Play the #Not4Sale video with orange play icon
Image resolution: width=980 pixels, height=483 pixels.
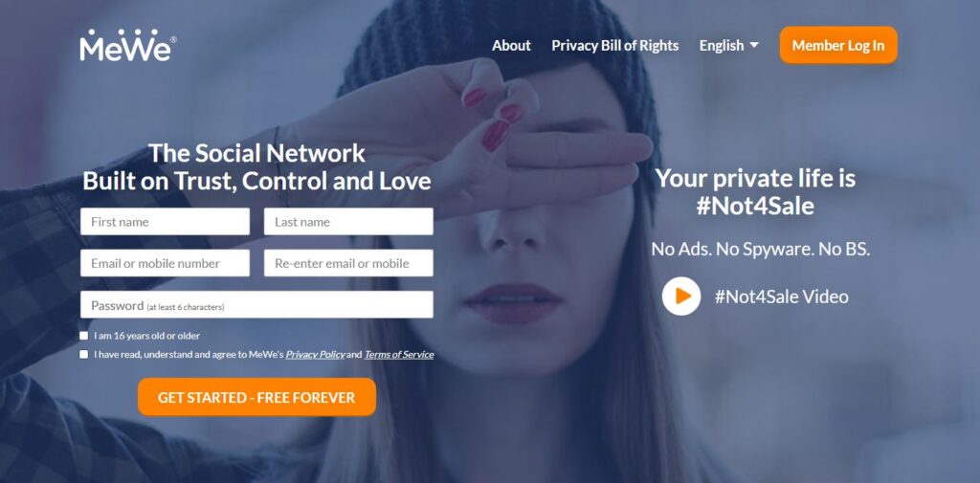681,296
